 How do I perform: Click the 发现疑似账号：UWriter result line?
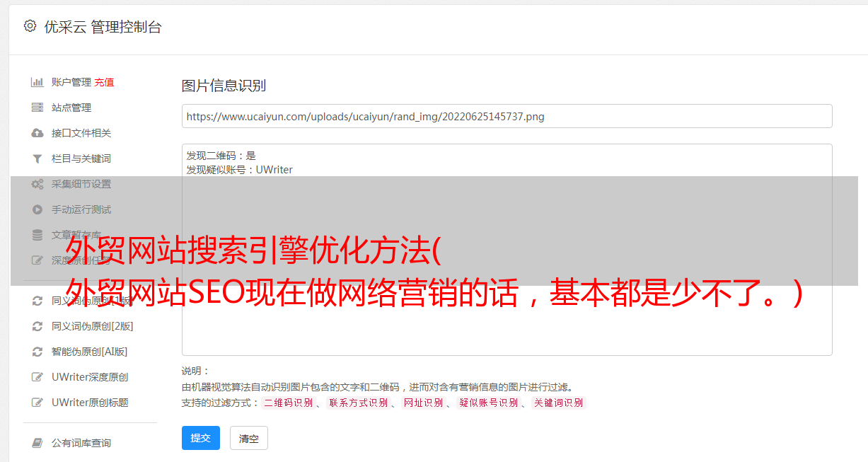click(239, 170)
